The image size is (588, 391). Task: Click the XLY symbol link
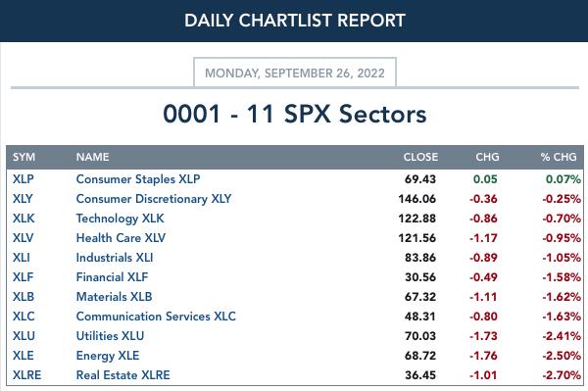[23, 199]
